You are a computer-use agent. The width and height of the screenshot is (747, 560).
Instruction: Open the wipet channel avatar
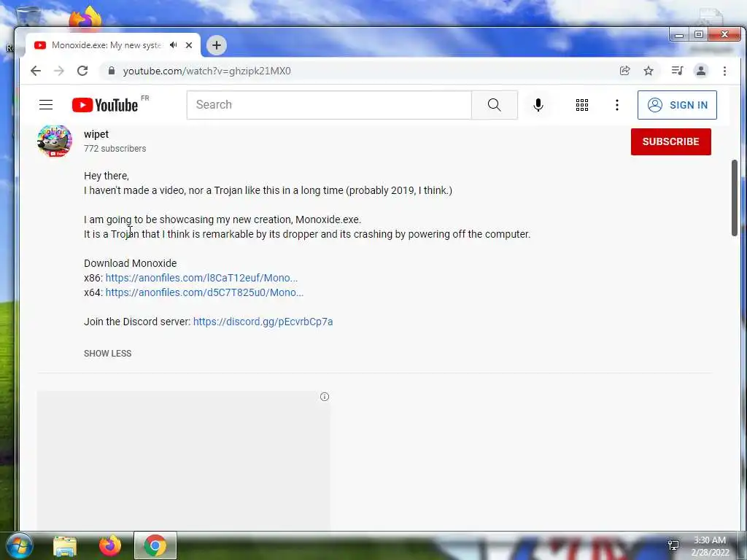coord(55,141)
